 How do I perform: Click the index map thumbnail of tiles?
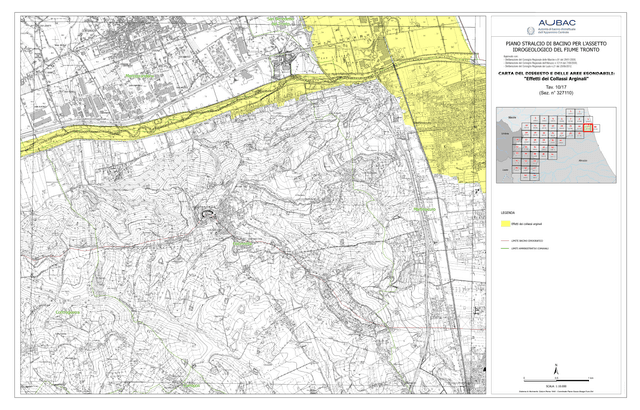(556, 145)
